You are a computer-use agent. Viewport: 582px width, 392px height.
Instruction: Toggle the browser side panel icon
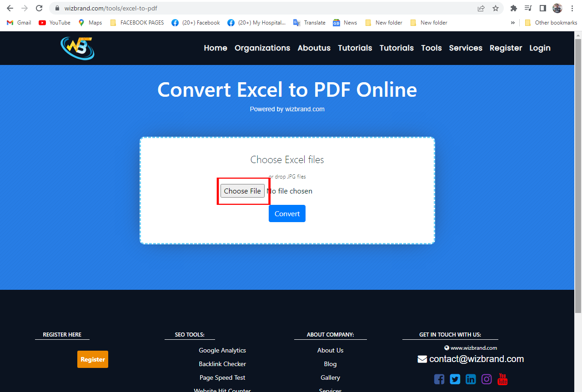pos(542,8)
